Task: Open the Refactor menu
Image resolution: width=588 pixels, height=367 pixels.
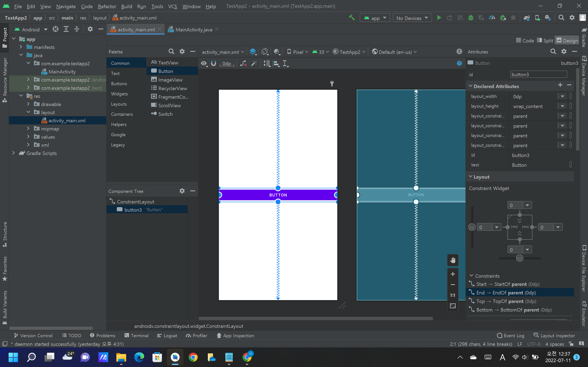Action: [x=107, y=6]
